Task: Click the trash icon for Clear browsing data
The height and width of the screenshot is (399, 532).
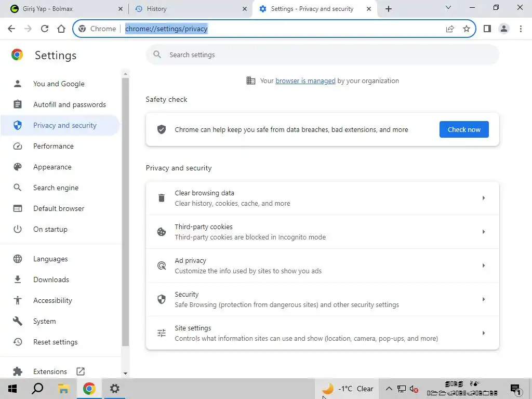Action: pyautogui.click(x=162, y=198)
